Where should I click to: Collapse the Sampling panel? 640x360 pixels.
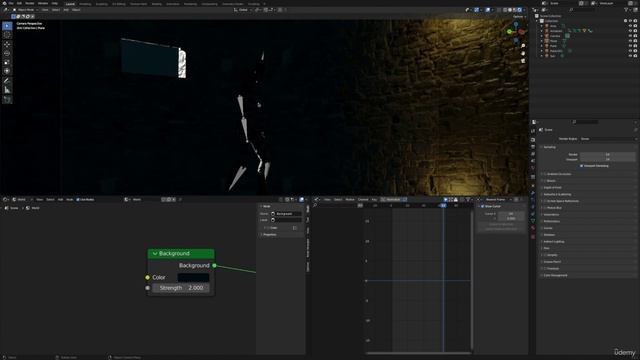(x=549, y=147)
